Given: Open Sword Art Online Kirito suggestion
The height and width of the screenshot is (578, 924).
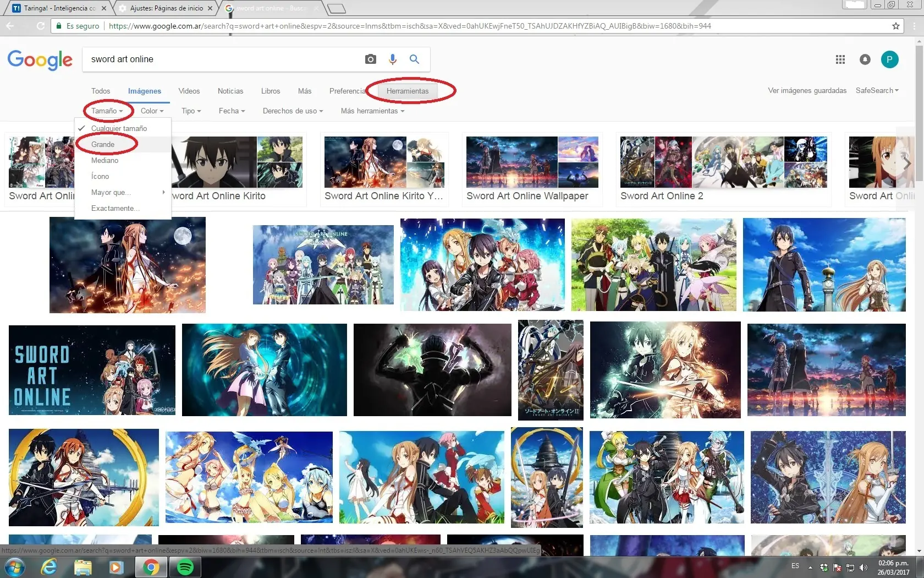Looking at the screenshot, I should (237, 169).
